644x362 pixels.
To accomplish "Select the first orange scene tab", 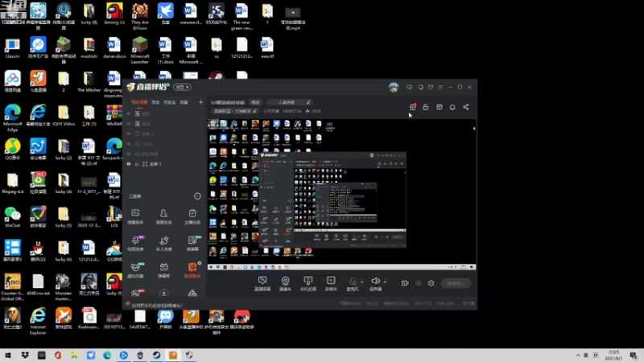I will tap(139, 102).
